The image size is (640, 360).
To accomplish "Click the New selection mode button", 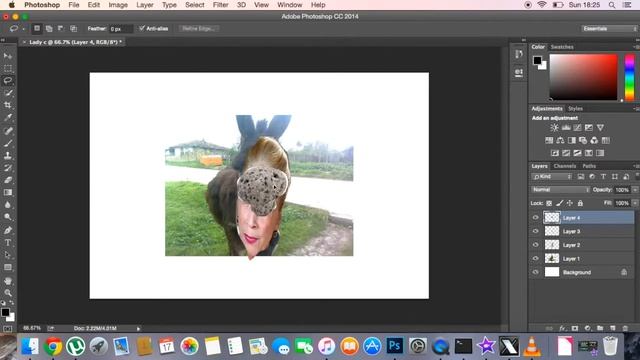I will click(x=37, y=29).
